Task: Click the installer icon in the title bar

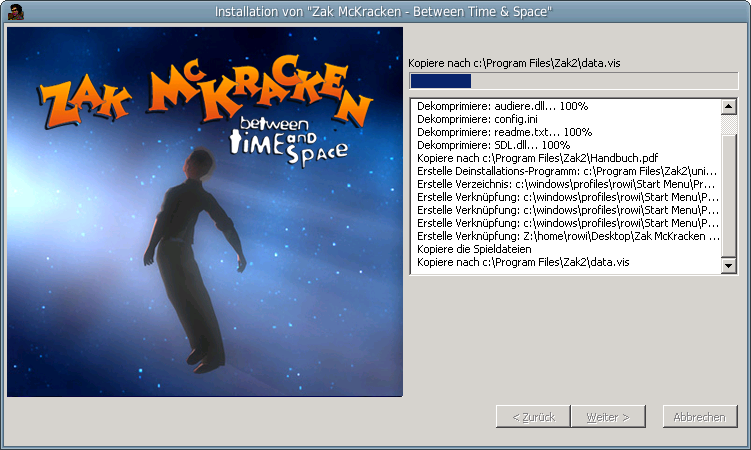Action: coord(16,11)
